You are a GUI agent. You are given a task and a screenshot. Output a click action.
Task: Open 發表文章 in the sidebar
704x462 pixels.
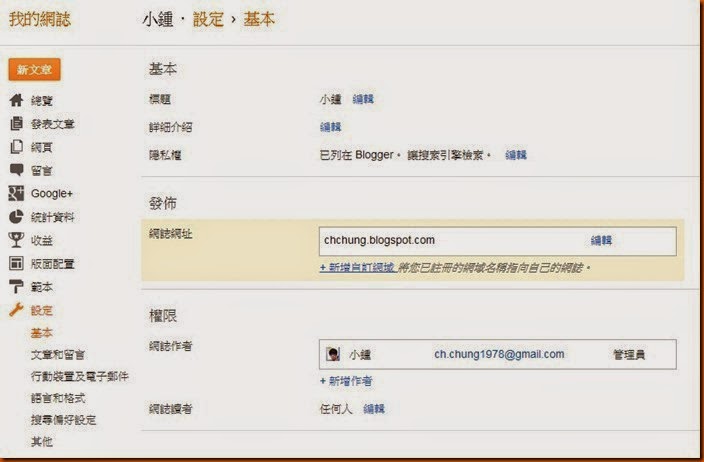point(53,124)
